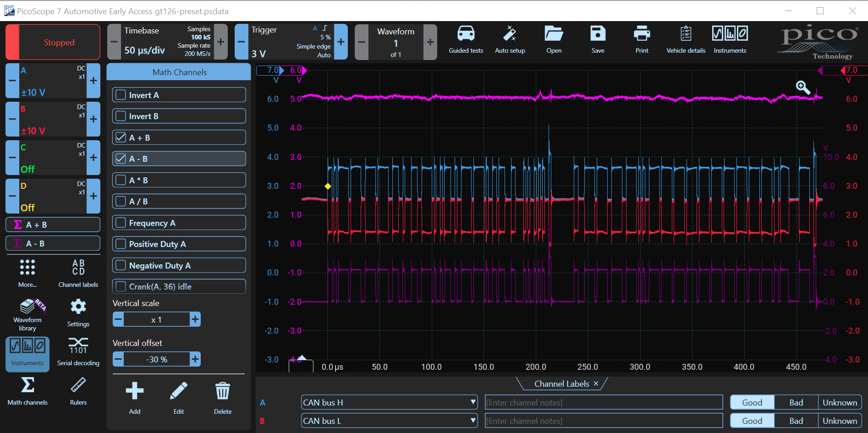Open channel A ±10 V settings
868x433 pixels.
(x=53, y=81)
